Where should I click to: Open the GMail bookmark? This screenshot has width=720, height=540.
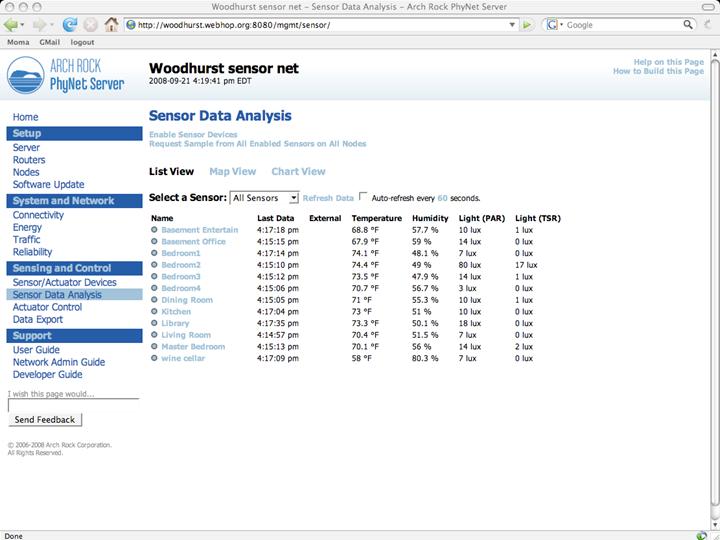pyautogui.click(x=49, y=43)
